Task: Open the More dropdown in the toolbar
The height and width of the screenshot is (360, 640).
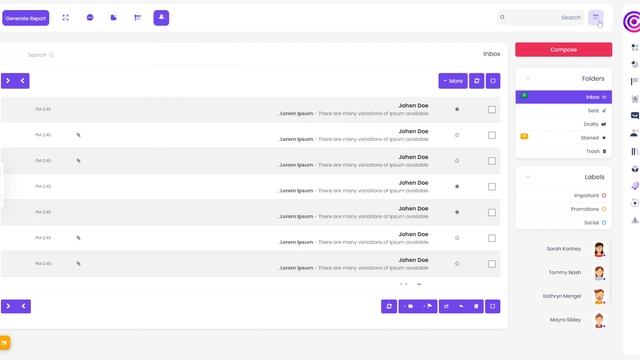Action: point(453,81)
